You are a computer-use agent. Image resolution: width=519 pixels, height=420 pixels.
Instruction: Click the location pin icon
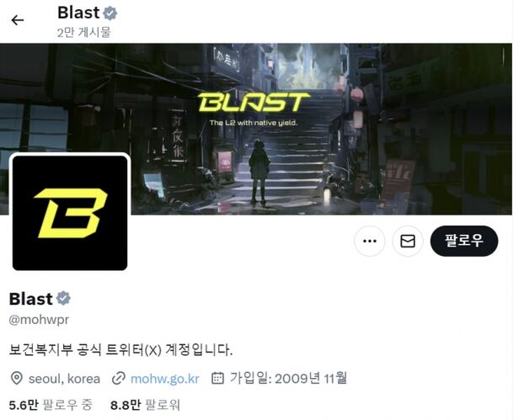[17, 378]
